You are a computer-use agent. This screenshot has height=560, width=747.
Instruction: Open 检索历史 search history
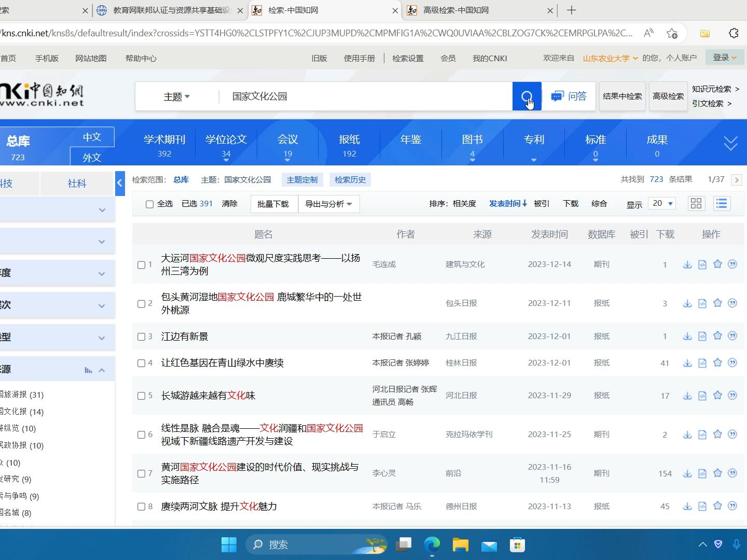(350, 179)
